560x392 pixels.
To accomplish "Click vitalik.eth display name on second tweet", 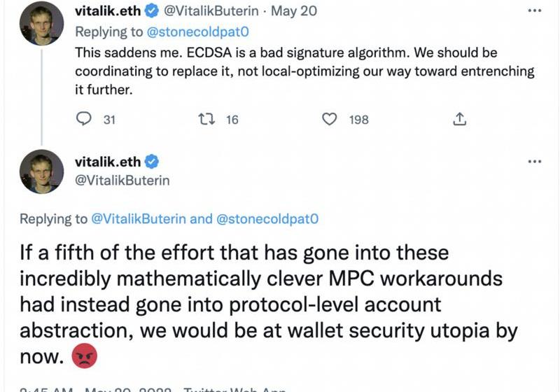I will [107, 162].
